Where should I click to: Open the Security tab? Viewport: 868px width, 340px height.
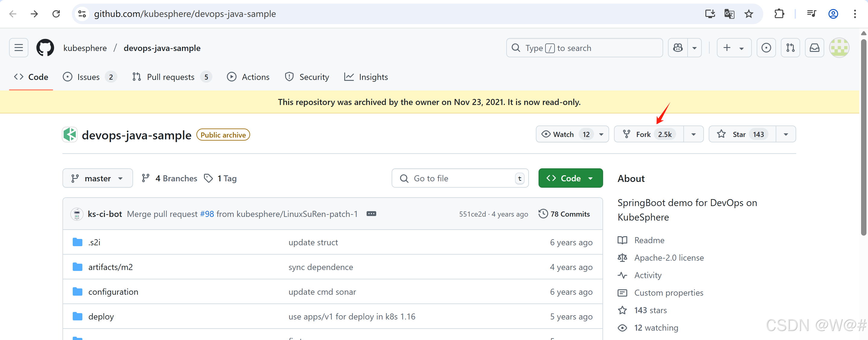point(307,77)
